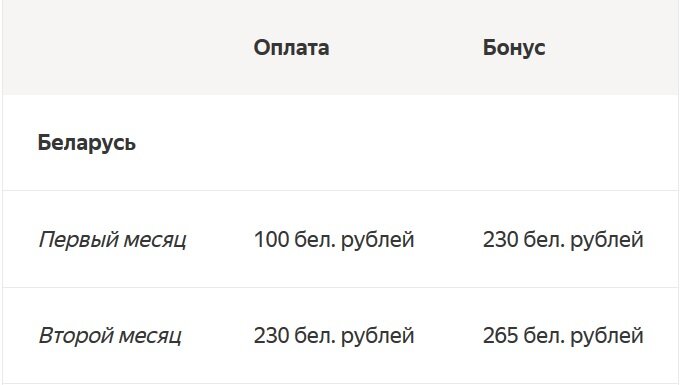Select the Беларусь country row label
This screenshot has height=385, width=680.
pos(87,143)
